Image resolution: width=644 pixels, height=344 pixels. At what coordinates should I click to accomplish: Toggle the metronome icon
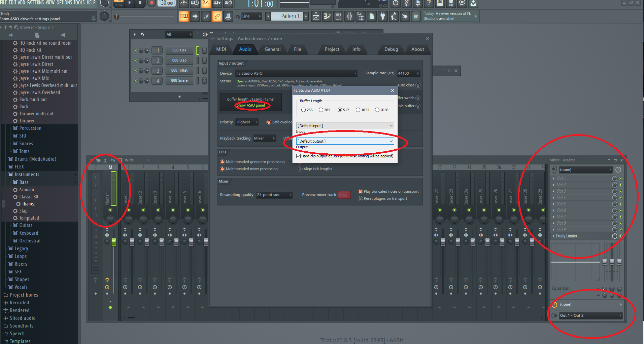pyautogui.click(x=184, y=3)
